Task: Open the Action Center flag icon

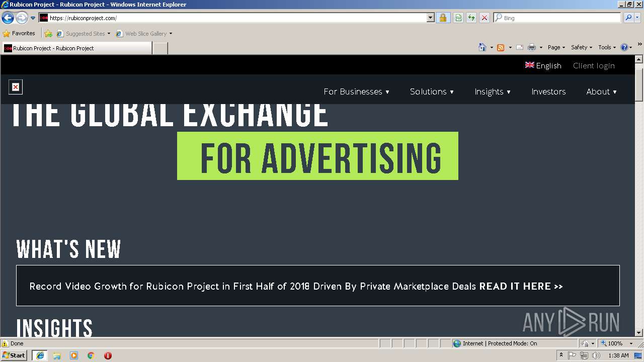Action: point(572,355)
